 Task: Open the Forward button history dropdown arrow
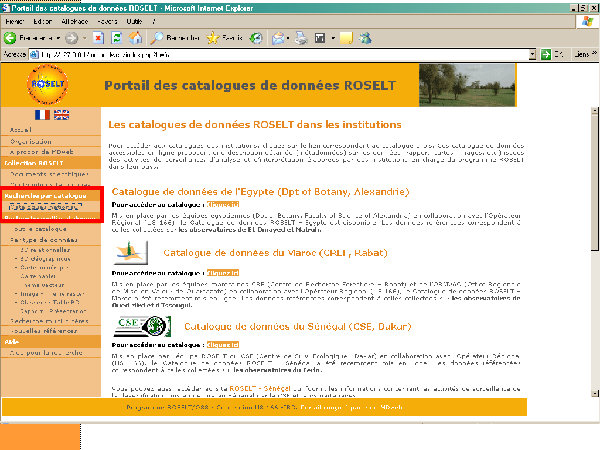pyautogui.click(x=84, y=38)
